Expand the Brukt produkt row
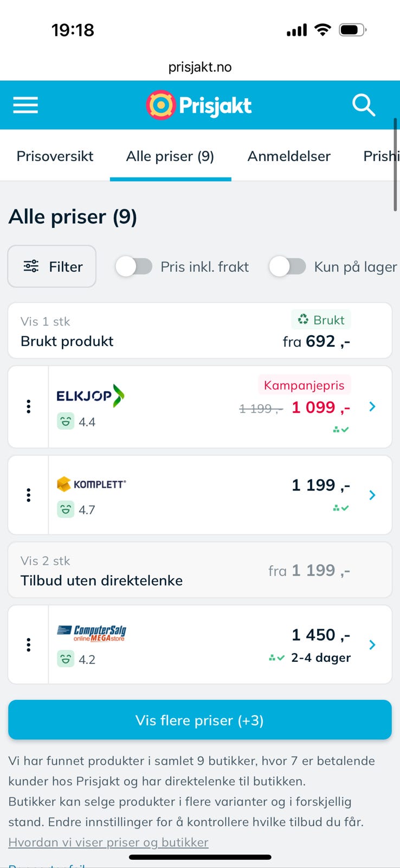This screenshot has width=400, height=868. 199,331
